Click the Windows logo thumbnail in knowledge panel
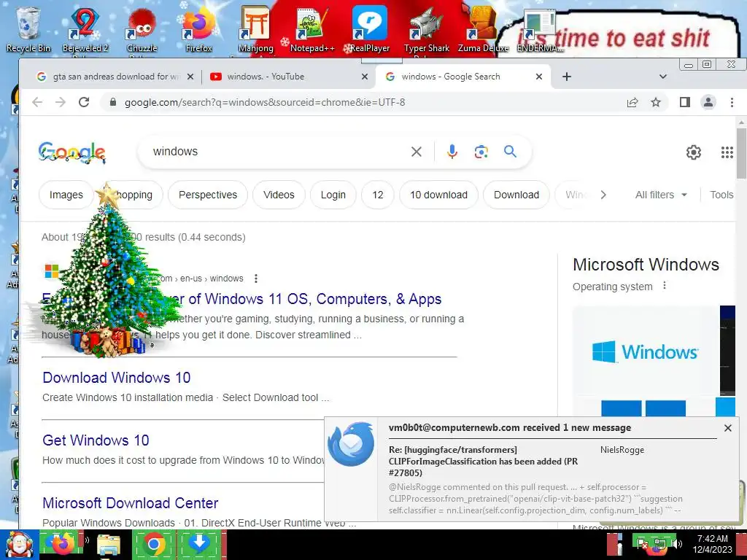Viewport: 747px width, 560px height. tap(646, 352)
